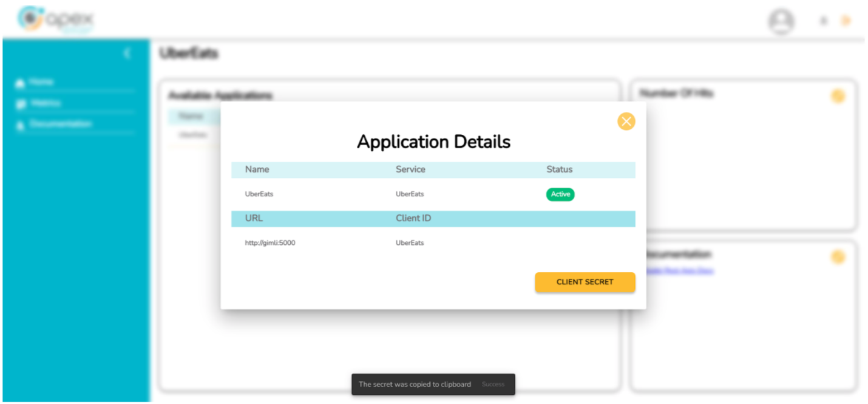This screenshot has width=868, height=404.
Task: Click the apex logo
Action: pyautogui.click(x=55, y=19)
